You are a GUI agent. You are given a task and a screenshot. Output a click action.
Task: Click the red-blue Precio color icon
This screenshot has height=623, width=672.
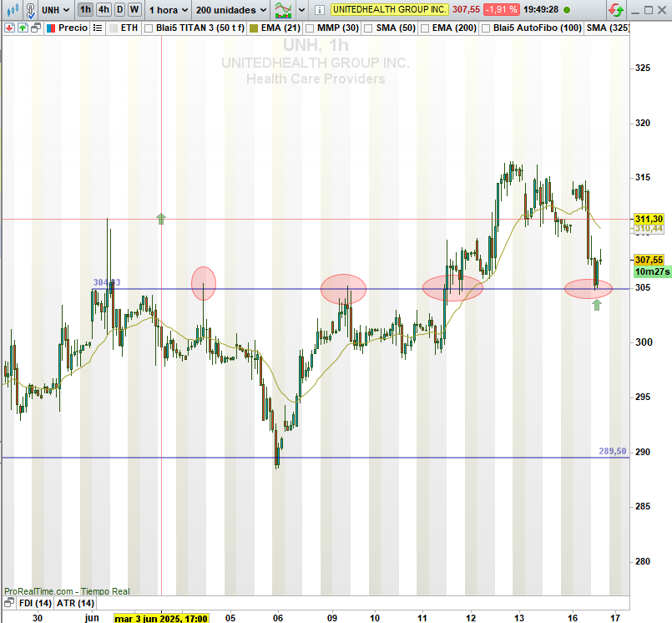point(51,28)
